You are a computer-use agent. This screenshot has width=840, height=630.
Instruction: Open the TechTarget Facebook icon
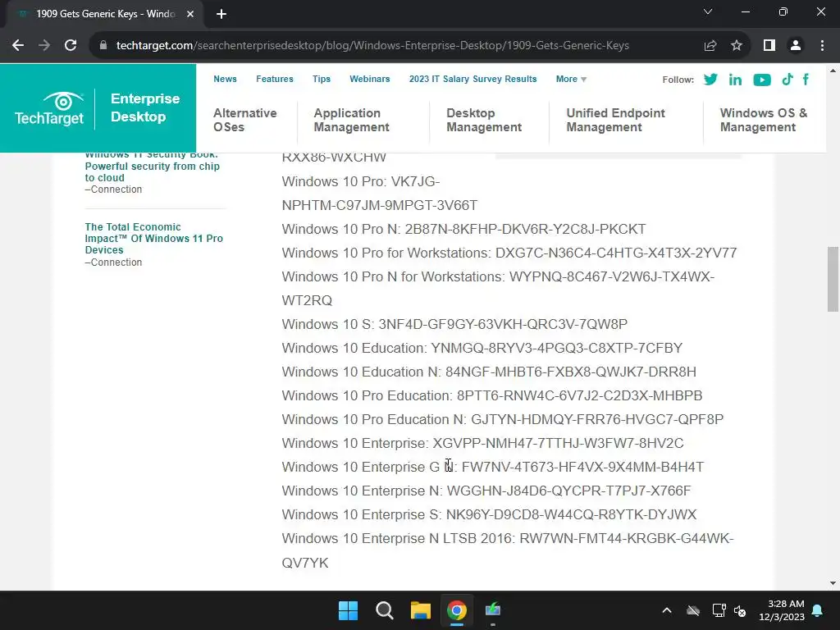point(806,80)
